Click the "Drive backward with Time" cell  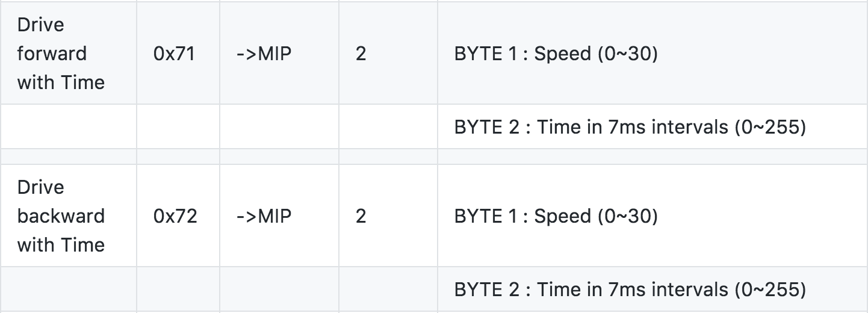[x=61, y=216]
